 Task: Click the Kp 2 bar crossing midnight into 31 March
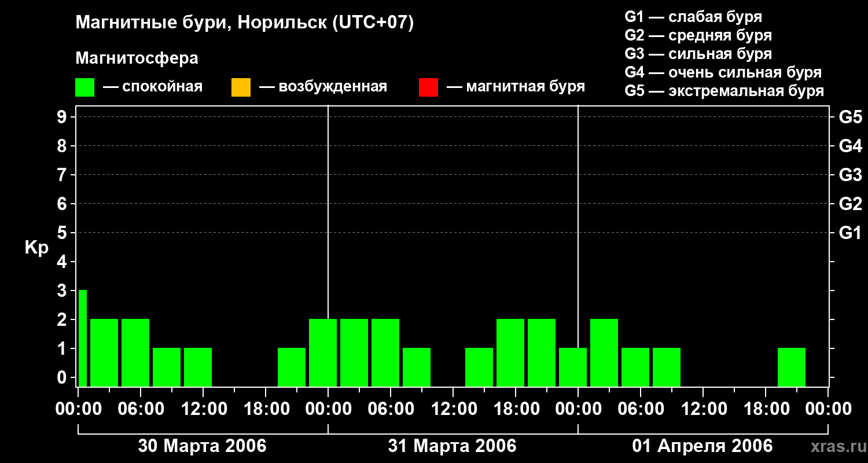click(323, 353)
